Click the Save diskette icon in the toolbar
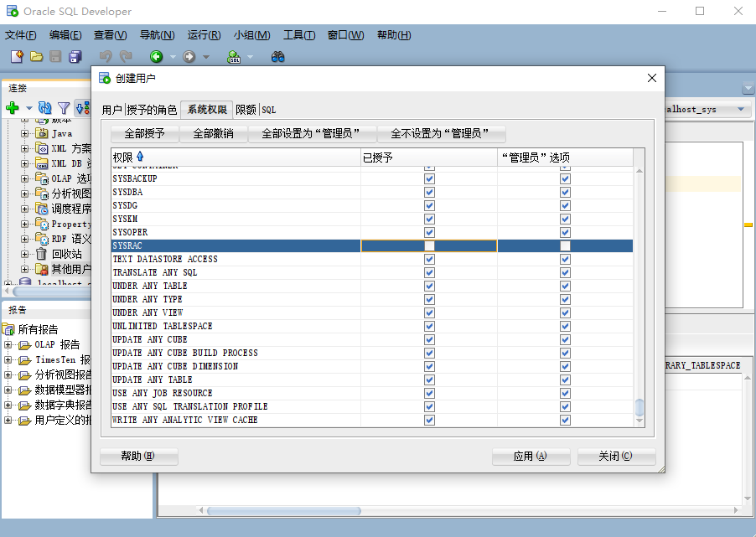Viewport: 756px width, 537px height. pos(56,56)
